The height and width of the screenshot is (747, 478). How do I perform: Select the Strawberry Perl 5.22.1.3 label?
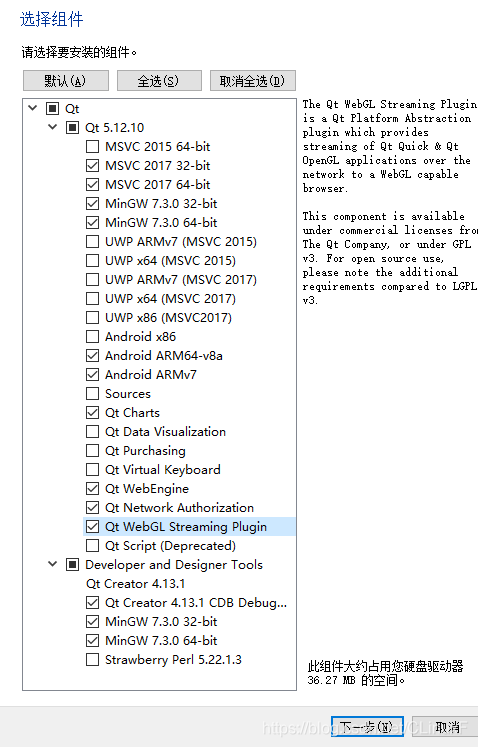pos(173,660)
